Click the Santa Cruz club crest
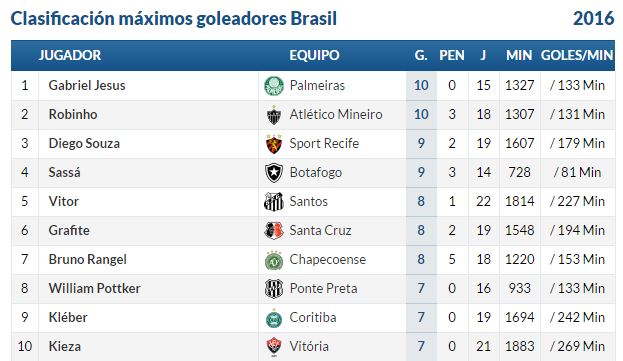This screenshot has width=623, height=361. click(274, 231)
